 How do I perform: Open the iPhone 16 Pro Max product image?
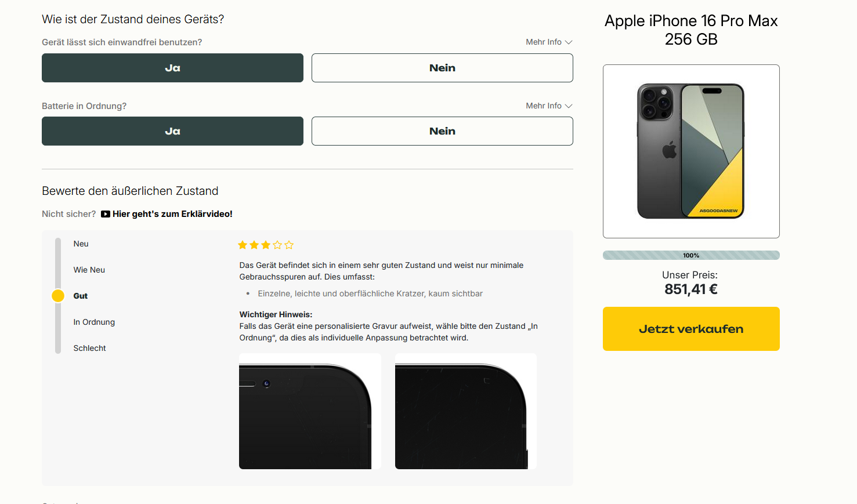(690, 151)
